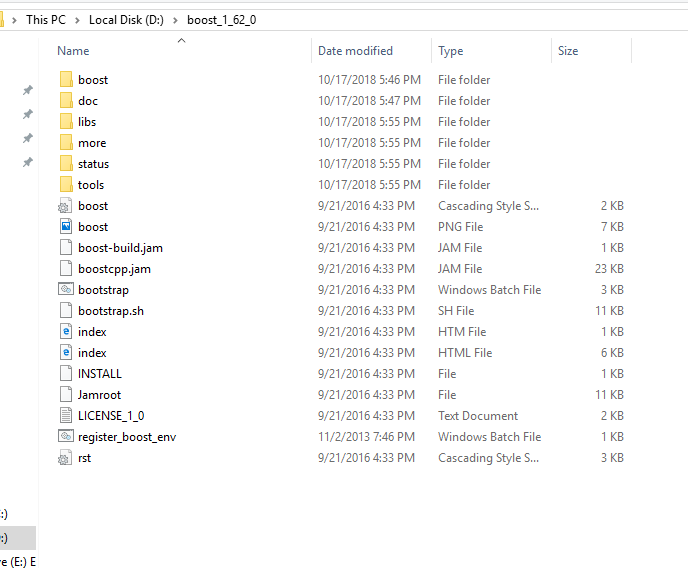Image resolution: width=688 pixels, height=568 pixels.
Task: Select the status folder icon
Action: 66,164
